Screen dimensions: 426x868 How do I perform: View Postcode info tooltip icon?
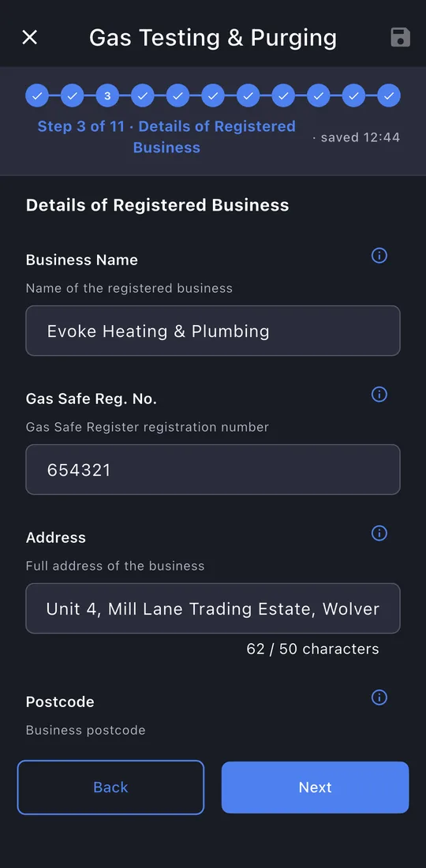379,697
